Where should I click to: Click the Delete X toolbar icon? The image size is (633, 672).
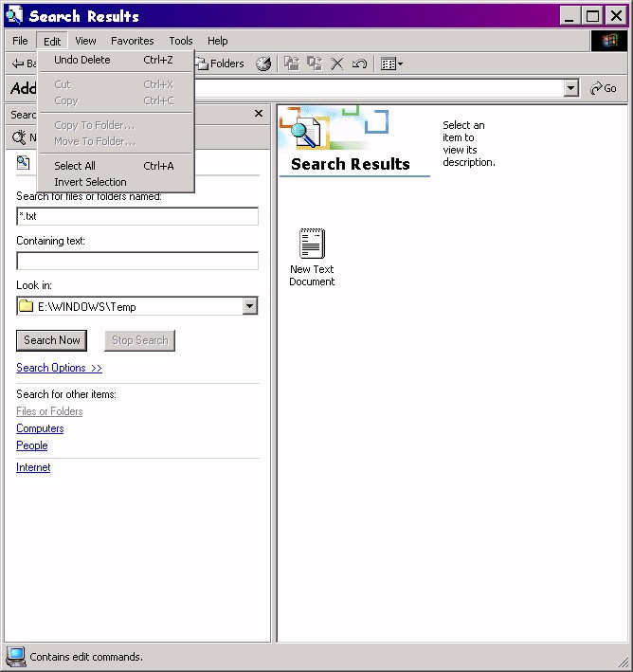(336, 64)
